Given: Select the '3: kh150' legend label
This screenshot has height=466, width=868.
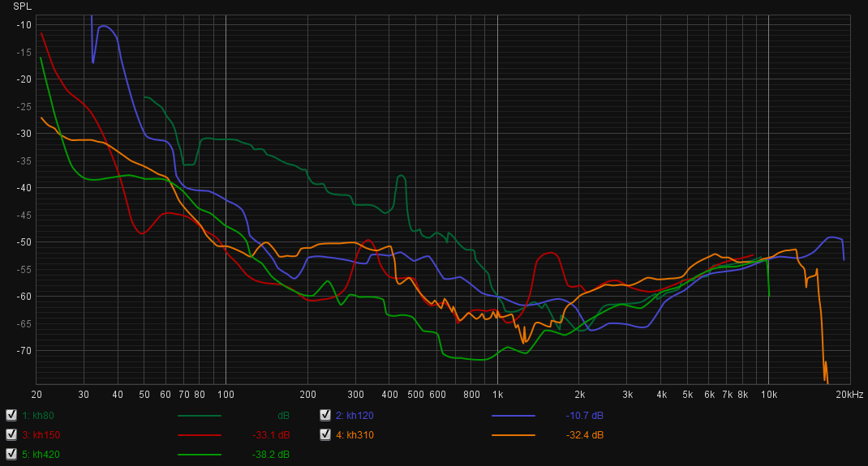Looking at the screenshot, I should point(41,435).
